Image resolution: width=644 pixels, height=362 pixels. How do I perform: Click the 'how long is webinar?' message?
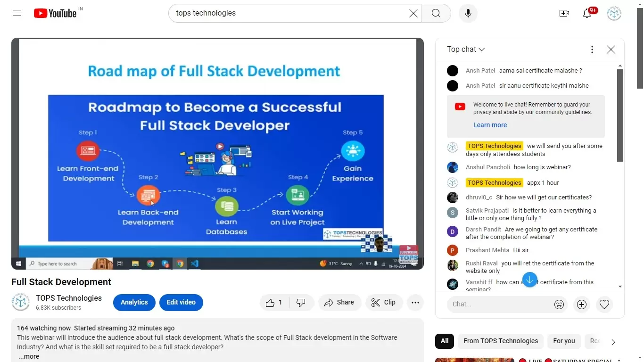click(542, 167)
